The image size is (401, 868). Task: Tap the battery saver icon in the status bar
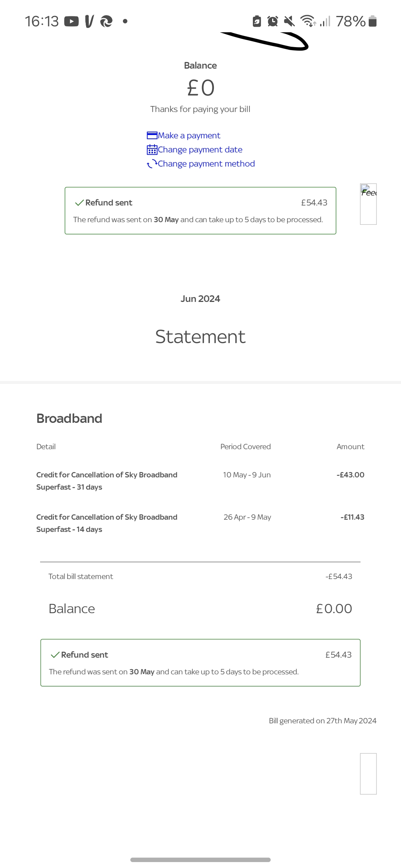257,22
